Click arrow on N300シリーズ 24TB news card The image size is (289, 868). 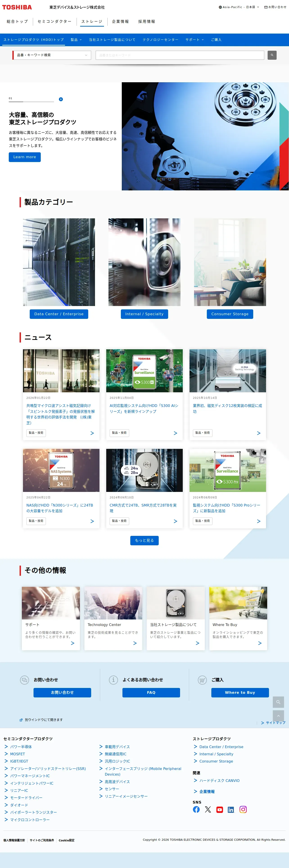click(x=92, y=521)
